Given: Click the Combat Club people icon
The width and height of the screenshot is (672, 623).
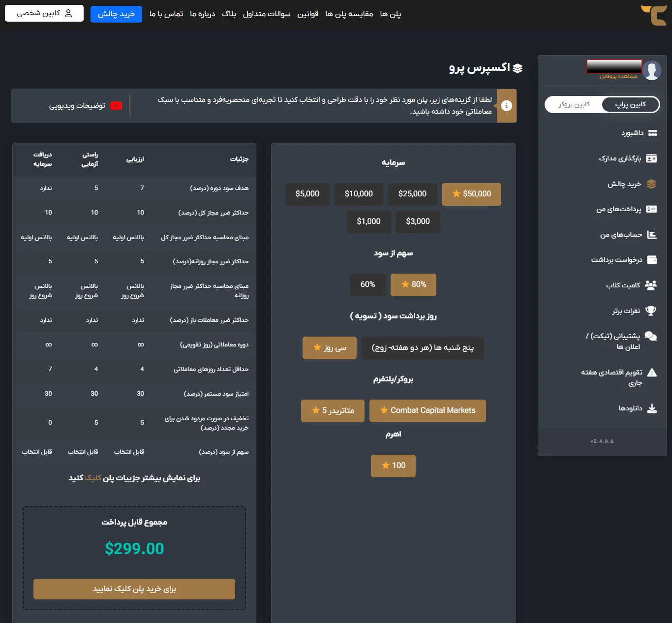Looking at the screenshot, I should (x=651, y=285).
